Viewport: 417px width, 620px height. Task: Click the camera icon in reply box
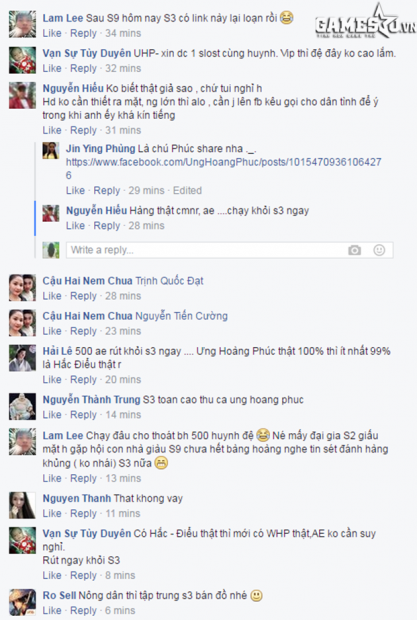(355, 250)
